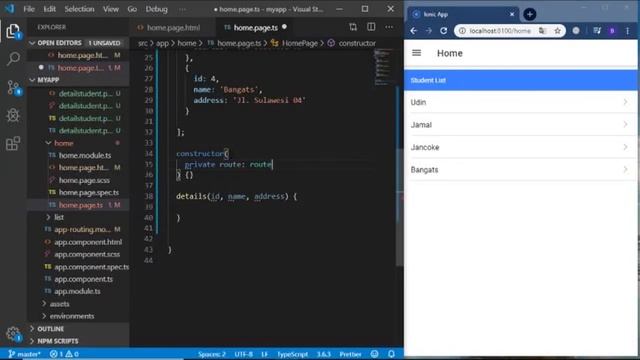Click the master branch indicator
Viewport: 640px width, 360px height.
click(24, 354)
